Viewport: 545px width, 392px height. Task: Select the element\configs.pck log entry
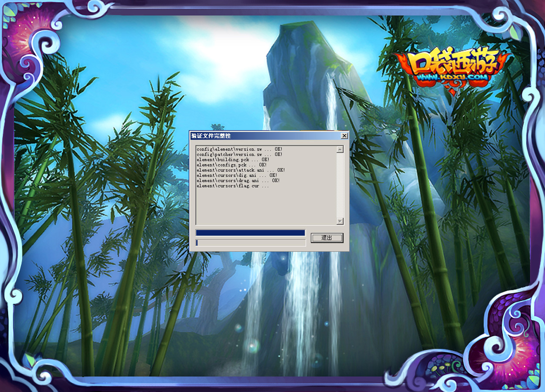point(231,165)
